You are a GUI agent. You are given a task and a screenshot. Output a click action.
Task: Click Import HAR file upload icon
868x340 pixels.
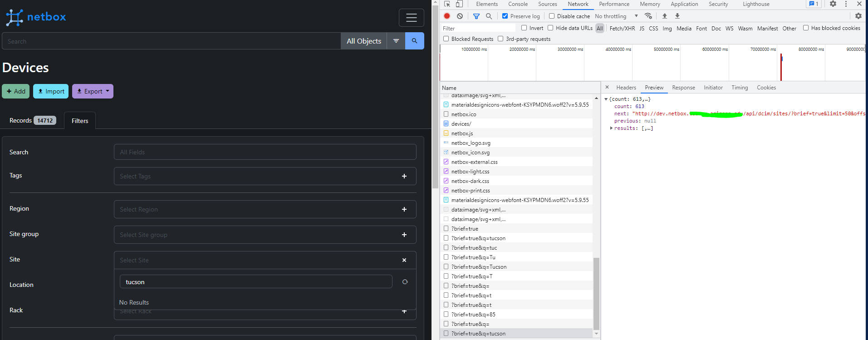click(665, 16)
